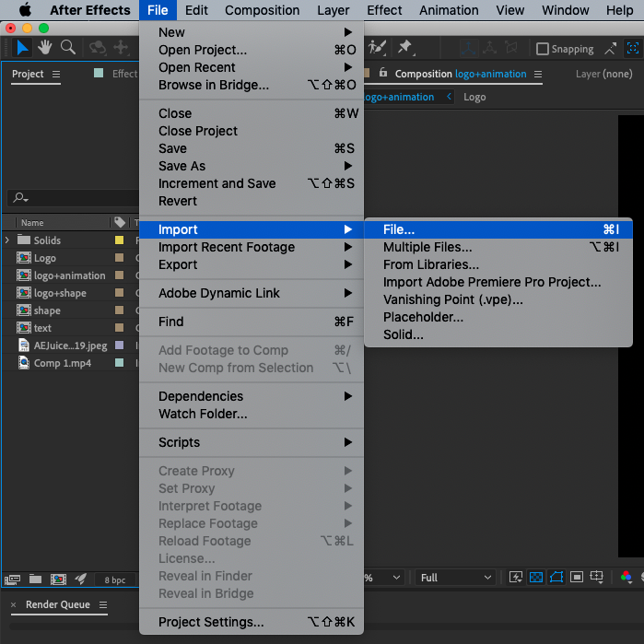This screenshot has height=644, width=644.
Task: Choose File... from the Import submenu
Action: point(399,229)
